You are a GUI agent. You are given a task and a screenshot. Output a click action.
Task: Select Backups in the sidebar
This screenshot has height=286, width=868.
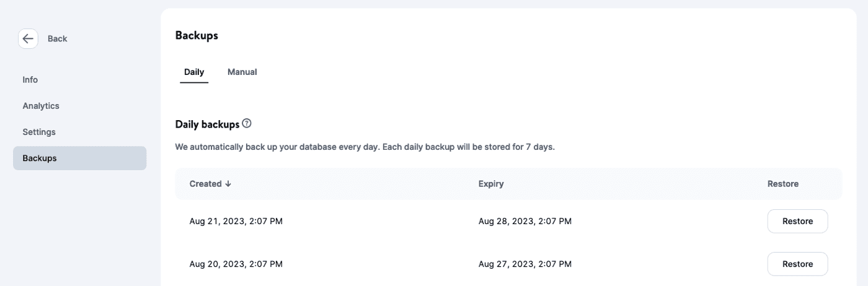click(40, 158)
